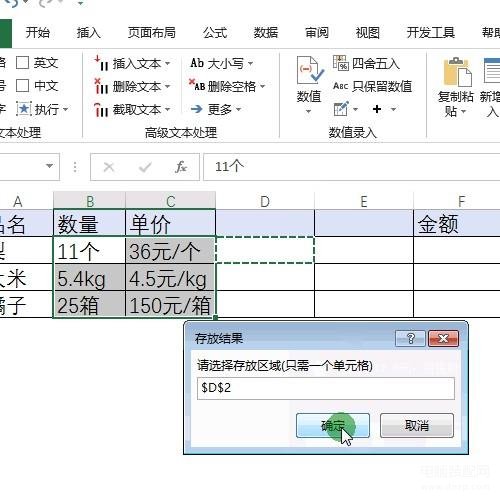Click the 复制粘贴 clipboard icon
This screenshot has height=500, width=500.
tap(457, 72)
